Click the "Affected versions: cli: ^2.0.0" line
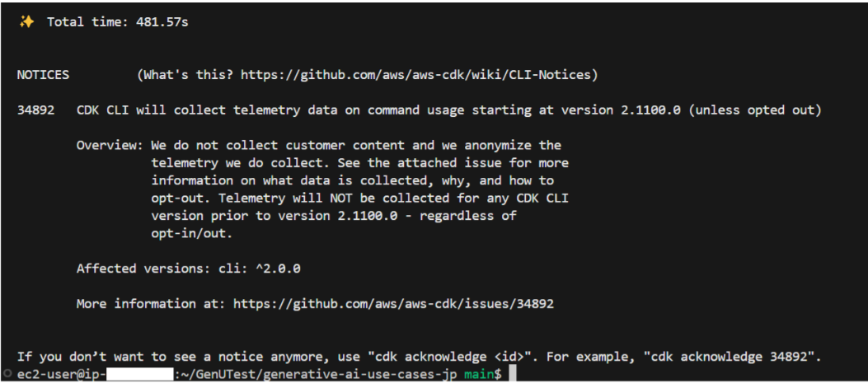This screenshot has height=383, width=868. 188,269
